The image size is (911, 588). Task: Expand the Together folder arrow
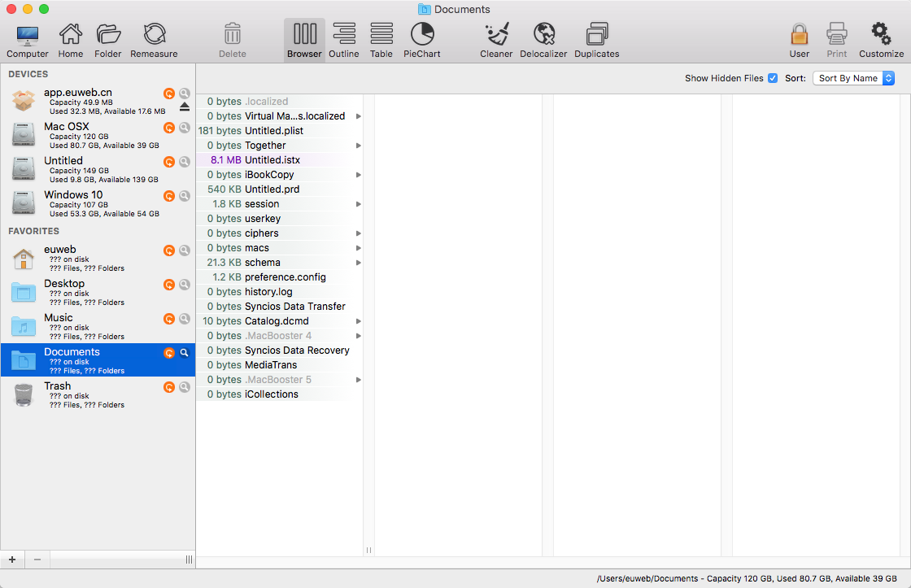359,146
